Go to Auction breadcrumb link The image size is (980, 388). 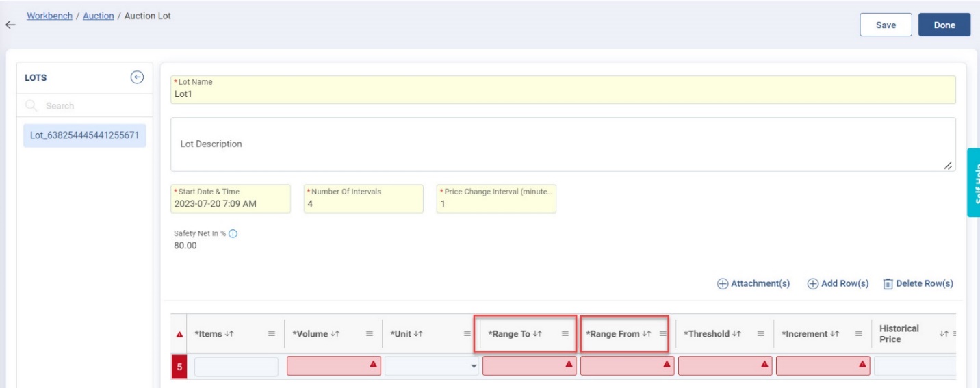click(99, 16)
